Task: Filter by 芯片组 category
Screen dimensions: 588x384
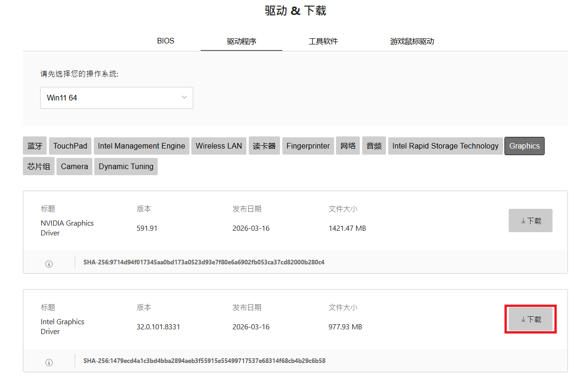Action: click(39, 166)
